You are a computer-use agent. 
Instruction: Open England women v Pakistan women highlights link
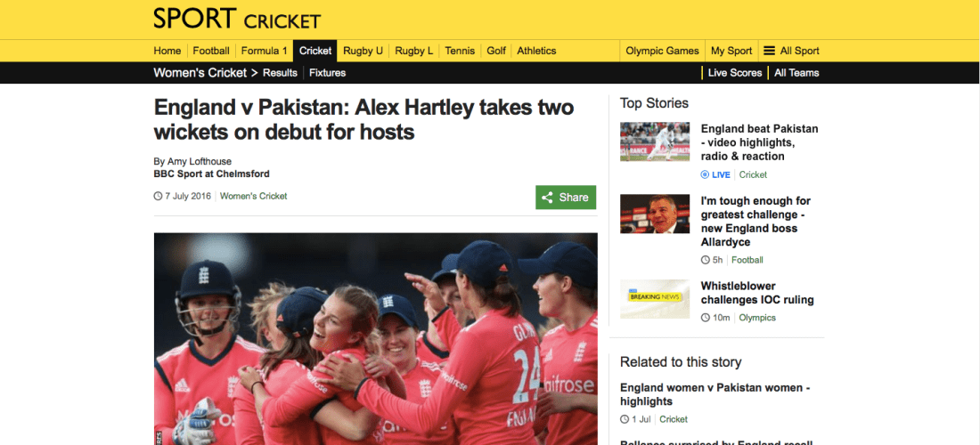click(x=715, y=394)
